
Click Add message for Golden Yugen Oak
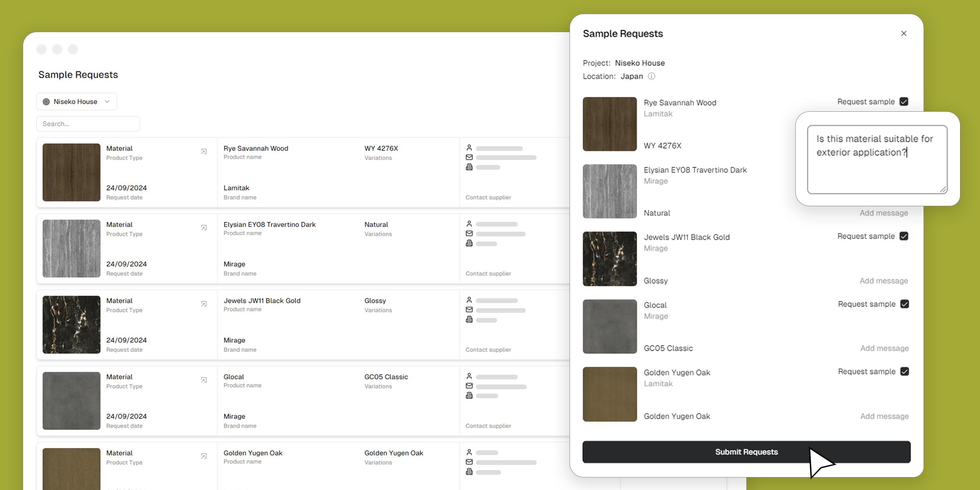[x=884, y=416]
